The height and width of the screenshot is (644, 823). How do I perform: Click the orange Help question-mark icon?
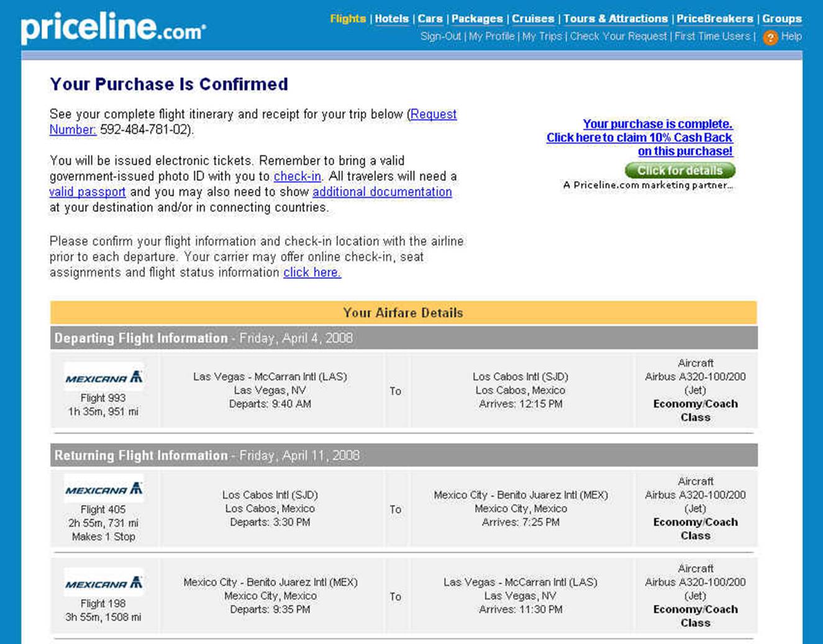coord(770,37)
